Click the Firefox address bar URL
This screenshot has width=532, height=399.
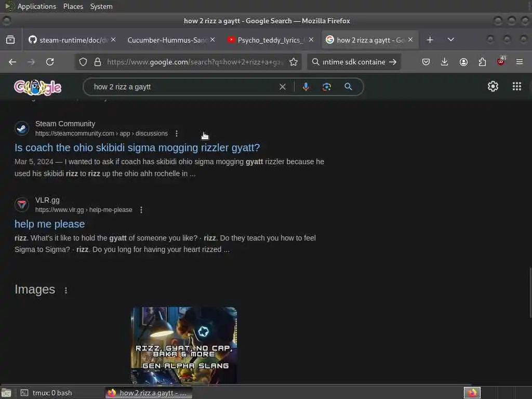click(x=195, y=62)
